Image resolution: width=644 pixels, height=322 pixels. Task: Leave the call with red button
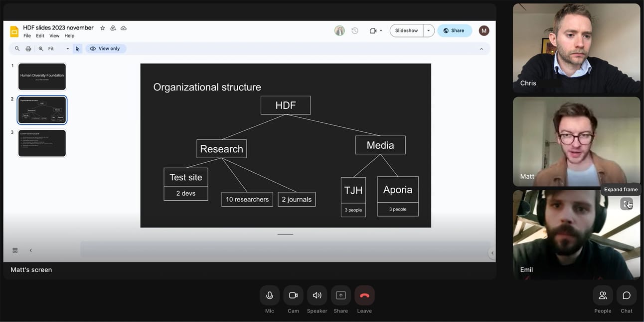click(364, 295)
